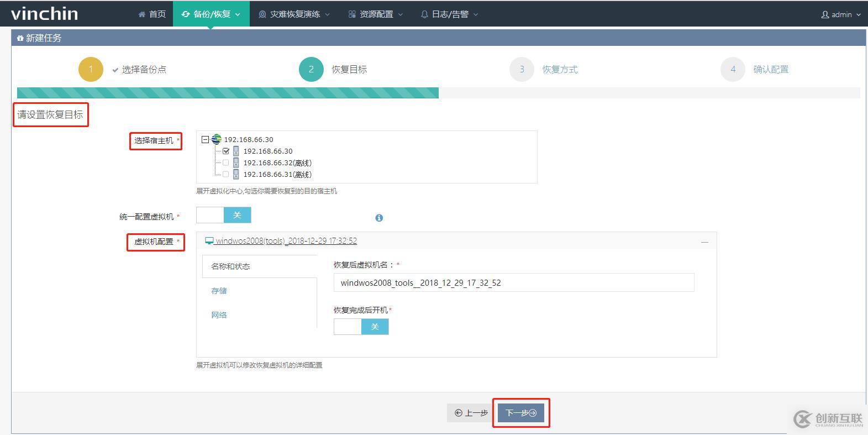Click the 下一步 next button
This screenshot has width=868, height=435.
coord(521,413)
